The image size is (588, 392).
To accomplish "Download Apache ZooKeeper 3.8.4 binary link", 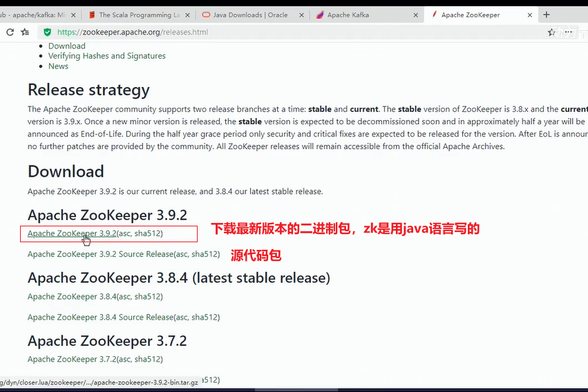I will click(72, 297).
